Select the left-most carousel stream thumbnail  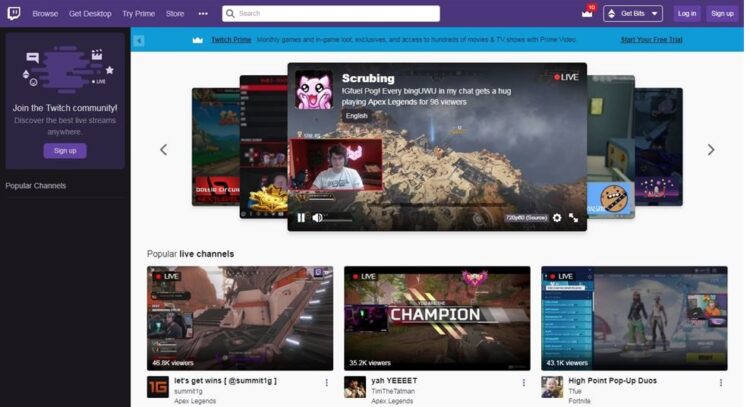click(216, 147)
